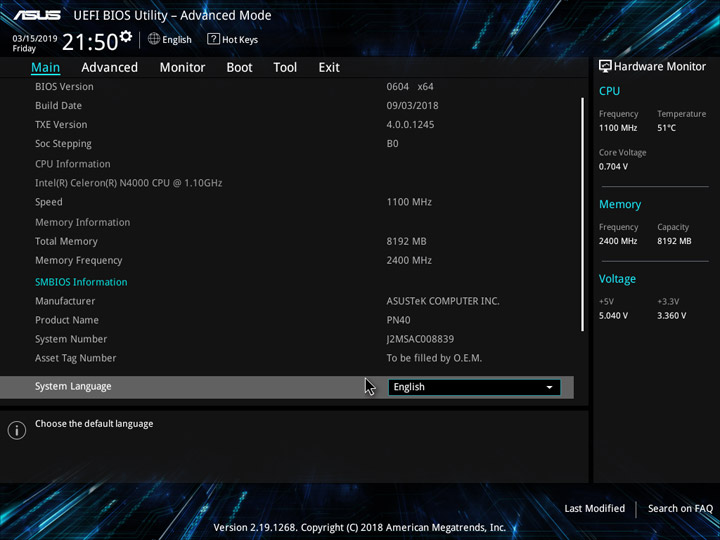This screenshot has height=540, width=720.
Task: Click the CPU Information heading
Action: 73,164
